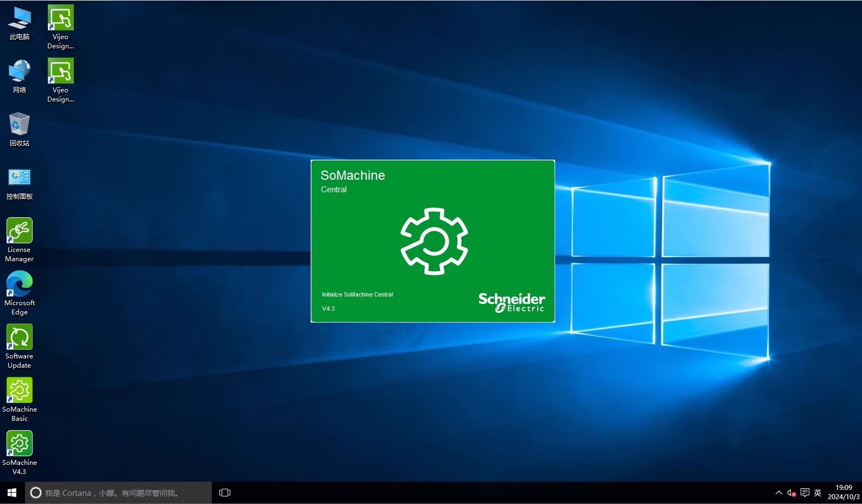Select the Software Update desktop shortcut
Image resolution: width=862 pixels, height=504 pixels.
click(x=20, y=346)
